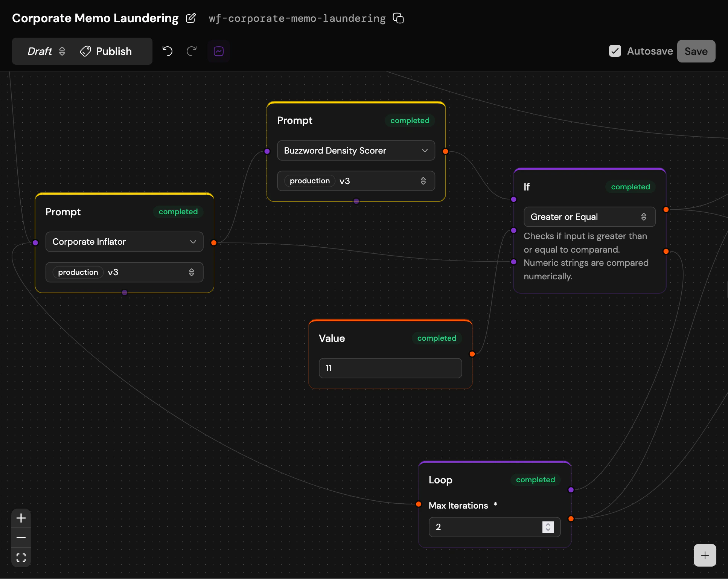Viewport: 728px width, 579px height.
Task: Click the If node's upper output port
Action: click(x=666, y=209)
